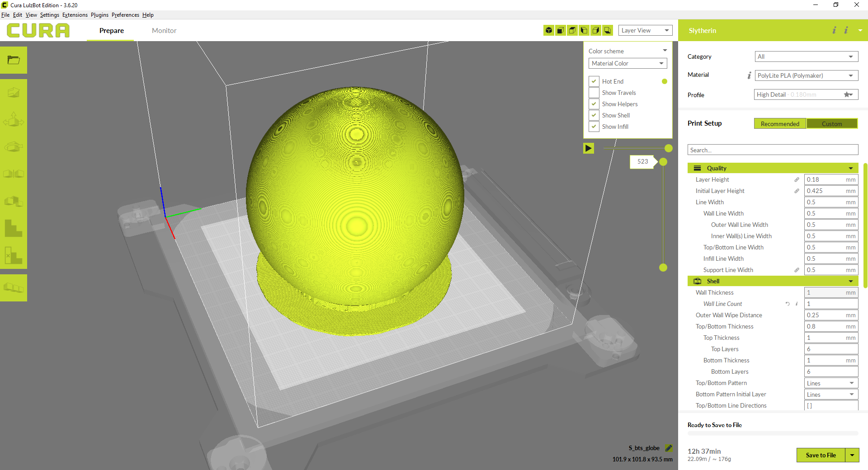The height and width of the screenshot is (470, 868).
Task: Uncheck Show Shell
Action: tap(594, 115)
